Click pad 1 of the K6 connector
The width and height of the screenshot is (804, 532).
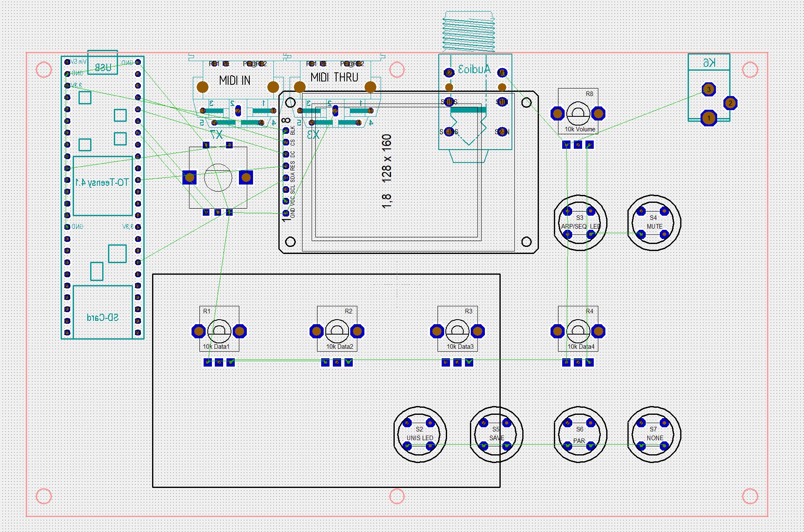tap(709, 118)
